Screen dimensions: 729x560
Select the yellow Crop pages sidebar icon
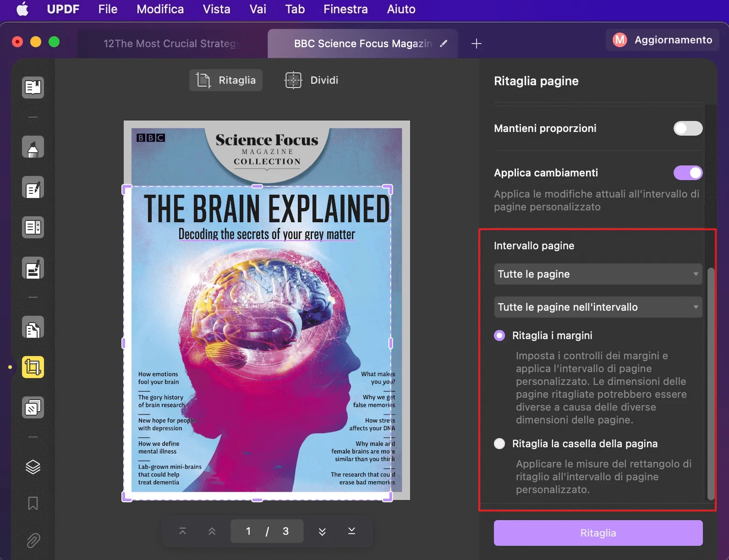(x=33, y=367)
